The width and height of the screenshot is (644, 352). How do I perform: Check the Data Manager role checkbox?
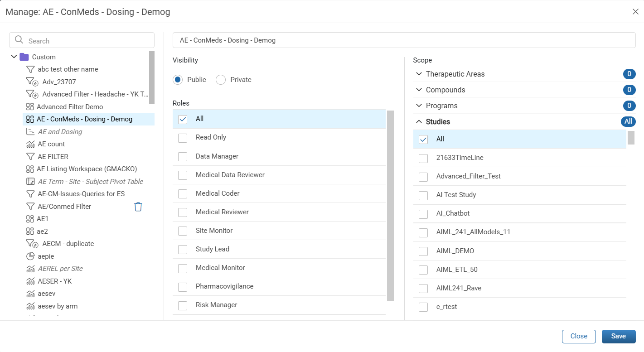[x=183, y=156]
